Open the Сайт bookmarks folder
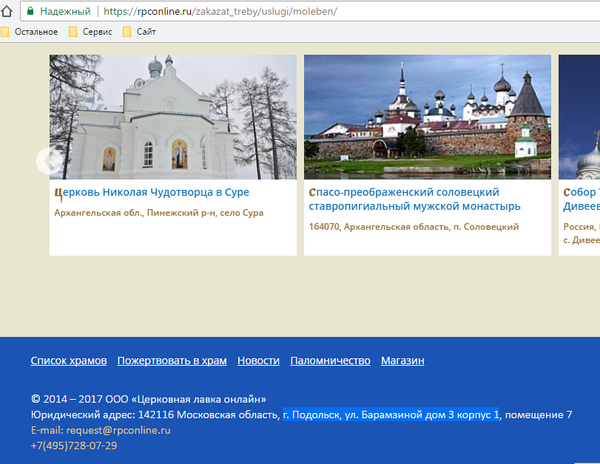 pyautogui.click(x=145, y=32)
